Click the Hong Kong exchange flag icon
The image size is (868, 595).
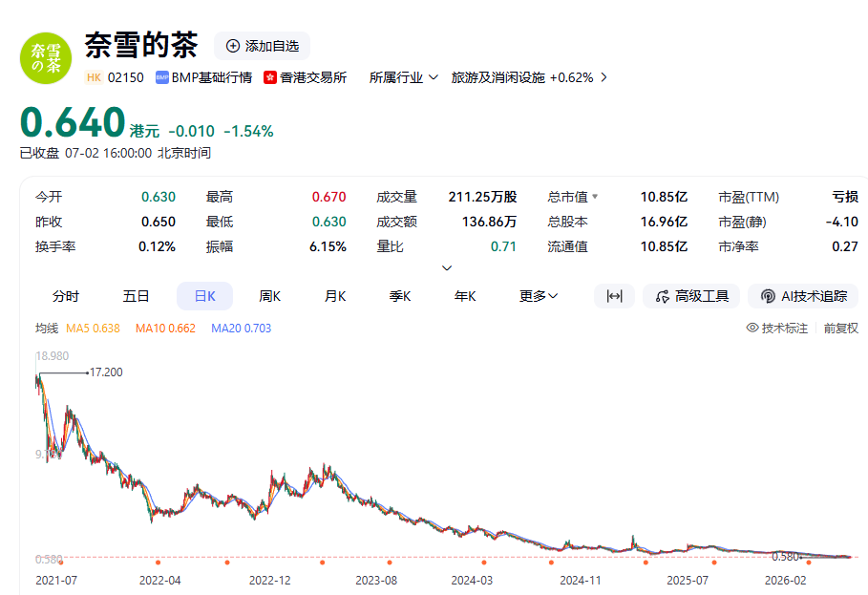(x=270, y=77)
